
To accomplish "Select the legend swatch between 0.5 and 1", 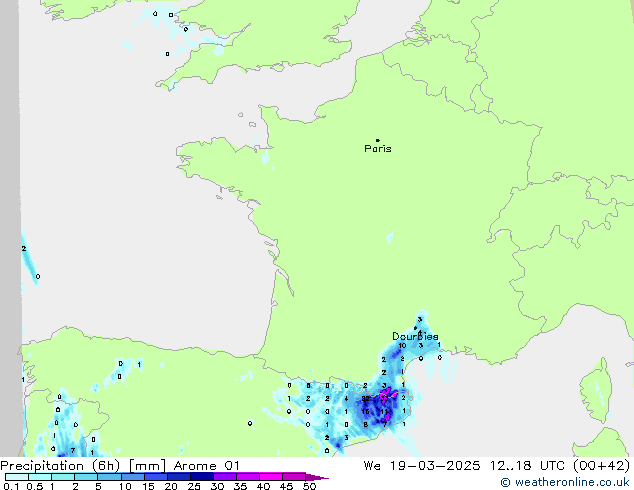I will pos(40,477).
